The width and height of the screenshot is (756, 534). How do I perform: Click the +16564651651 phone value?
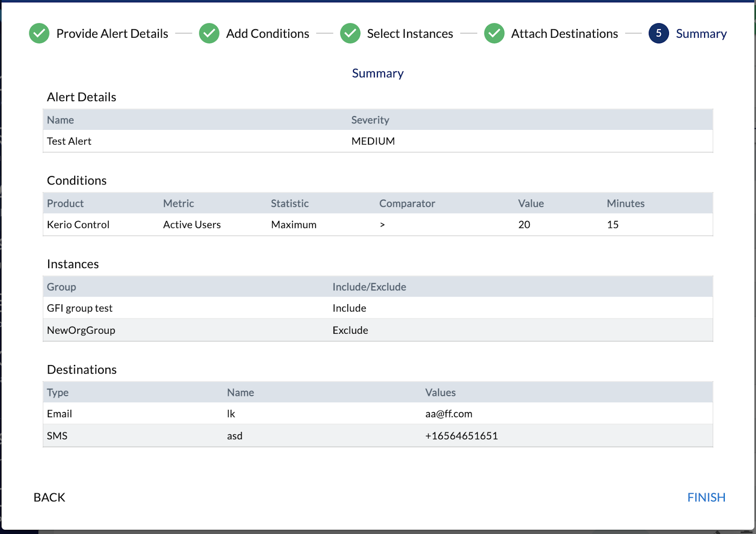click(x=461, y=436)
